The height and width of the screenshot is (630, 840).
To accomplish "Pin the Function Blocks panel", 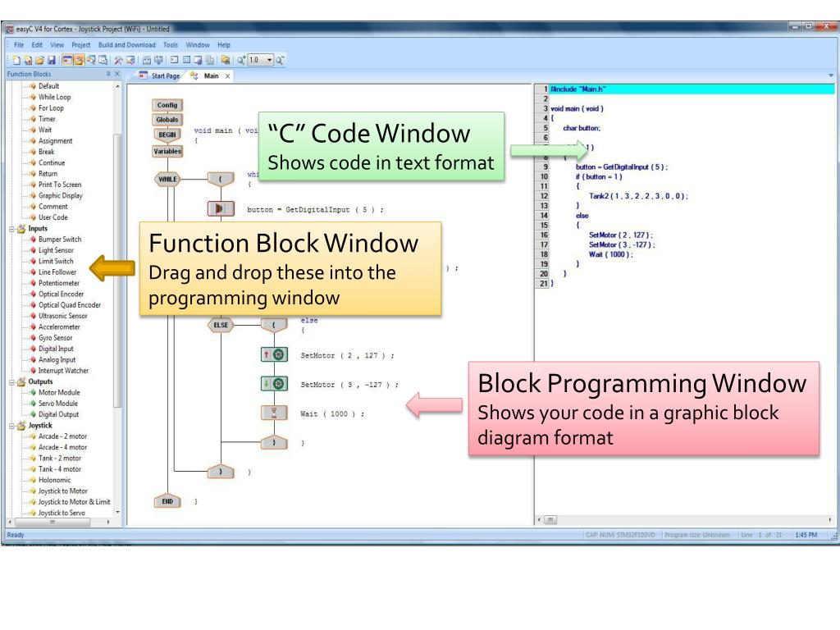I will click(x=108, y=74).
